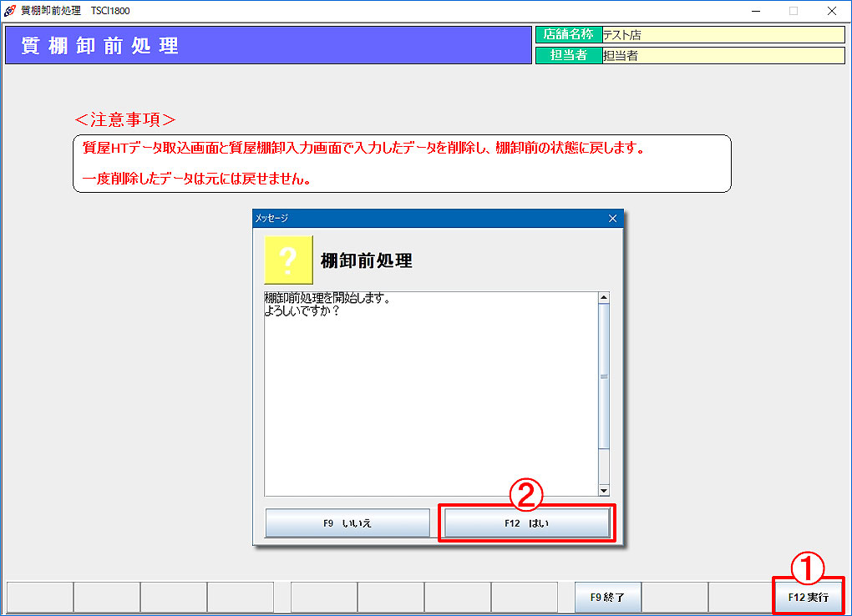This screenshot has height=616, width=852.
Task: Click the 注意事項 warning text box
Action: point(401,164)
